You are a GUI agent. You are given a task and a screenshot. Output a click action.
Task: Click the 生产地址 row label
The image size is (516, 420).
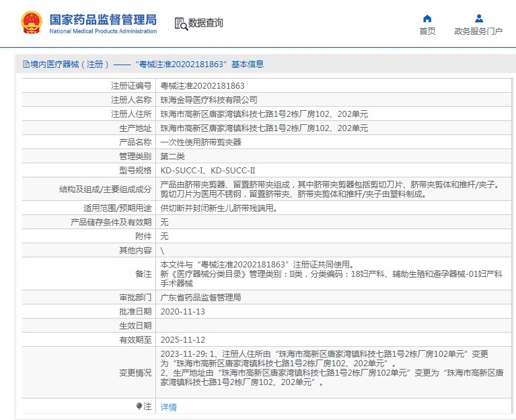point(135,128)
